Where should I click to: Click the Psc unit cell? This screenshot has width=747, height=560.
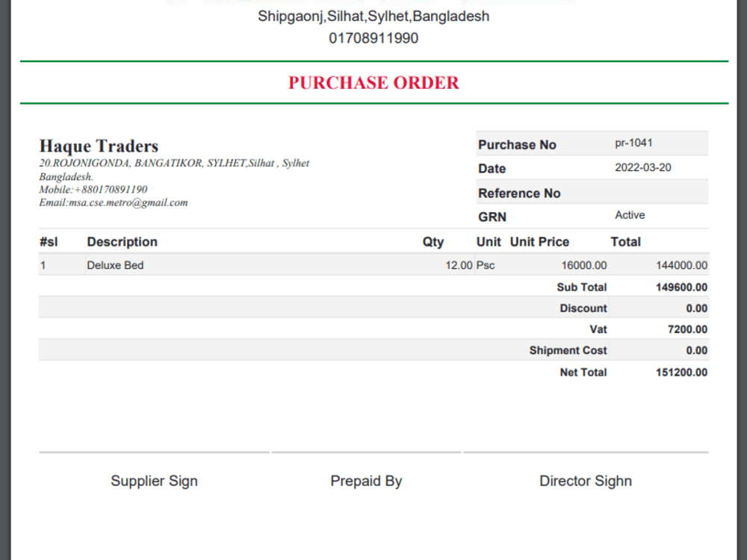tap(486, 265)
